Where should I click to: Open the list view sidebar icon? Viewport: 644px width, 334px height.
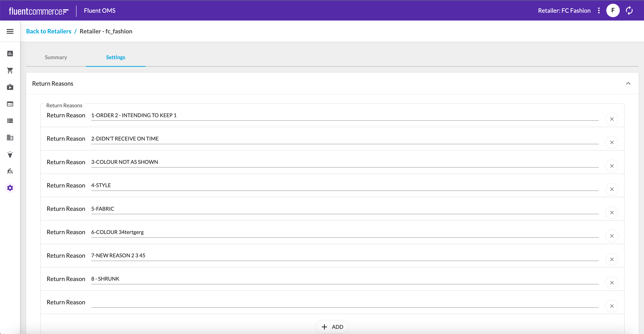click(10, 121)
